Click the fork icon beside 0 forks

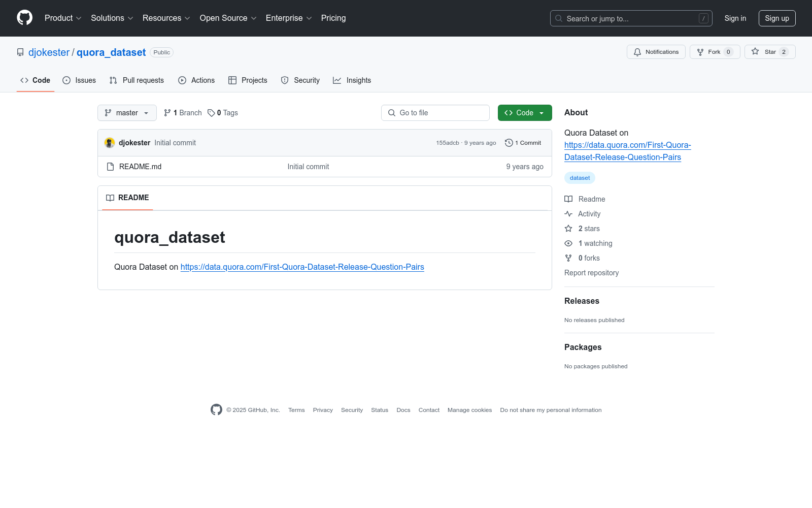(568, 258)
